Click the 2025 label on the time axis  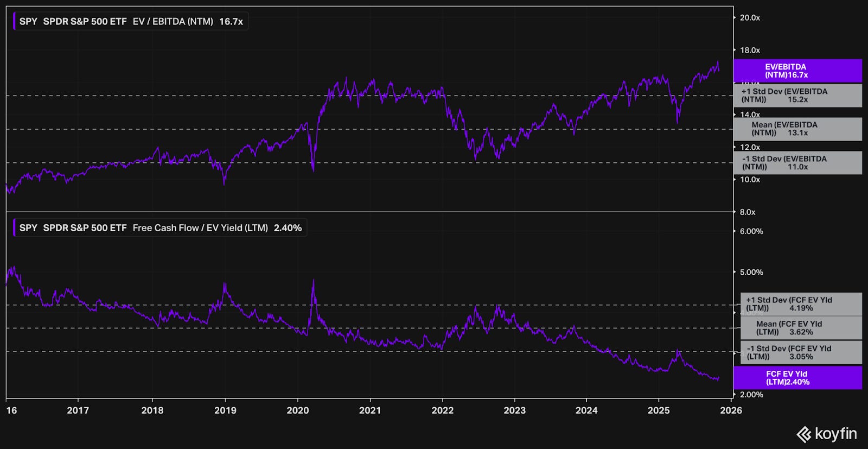coord(659,410)
